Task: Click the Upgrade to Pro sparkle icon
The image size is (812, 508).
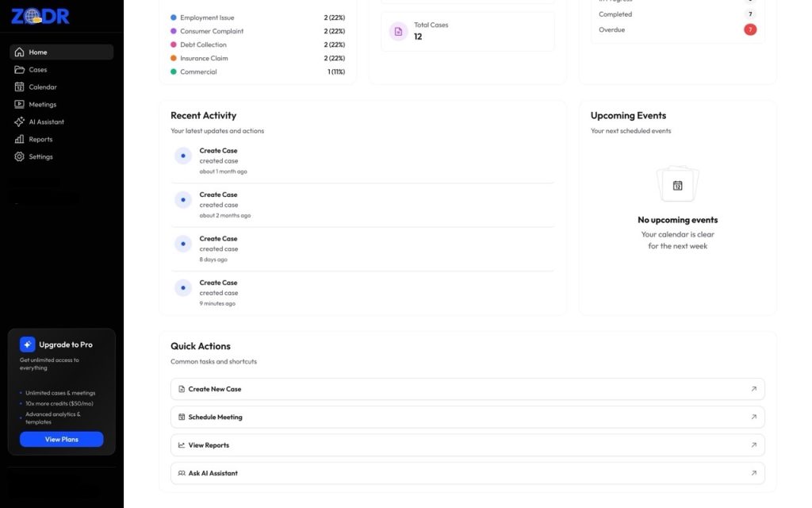Action: click(x=28, y=344)
